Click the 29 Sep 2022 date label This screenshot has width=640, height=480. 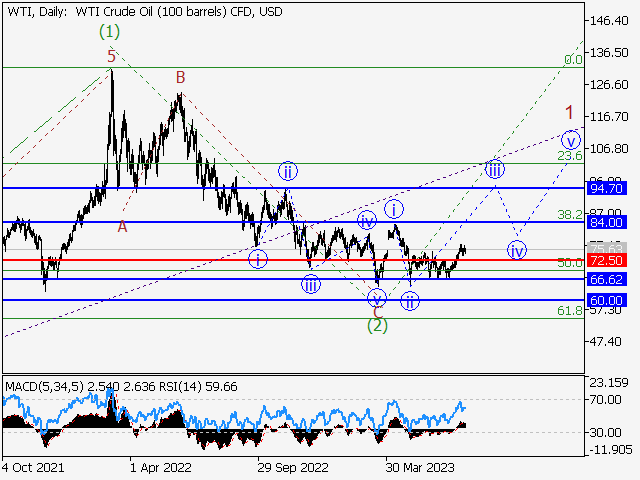point(293,467)
